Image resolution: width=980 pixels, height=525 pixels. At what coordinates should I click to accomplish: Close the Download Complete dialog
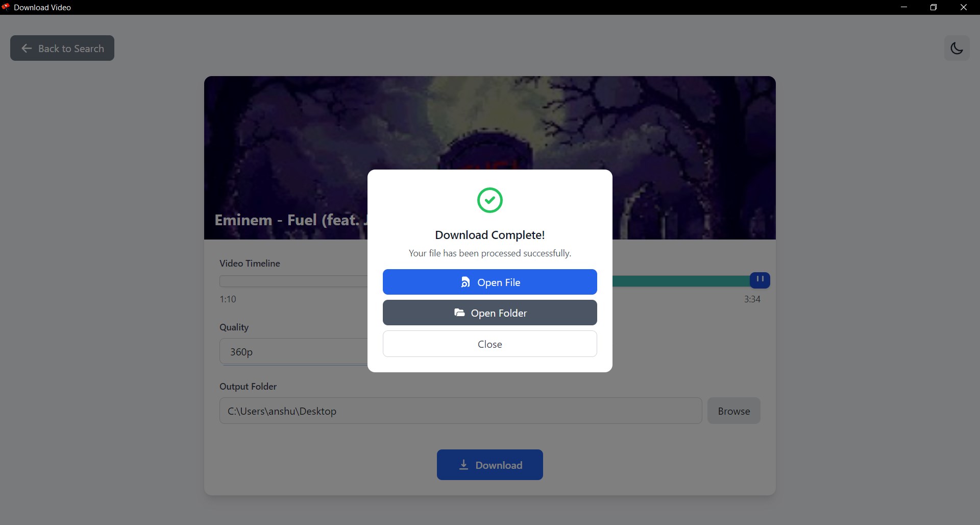click(x=490, y=344)
